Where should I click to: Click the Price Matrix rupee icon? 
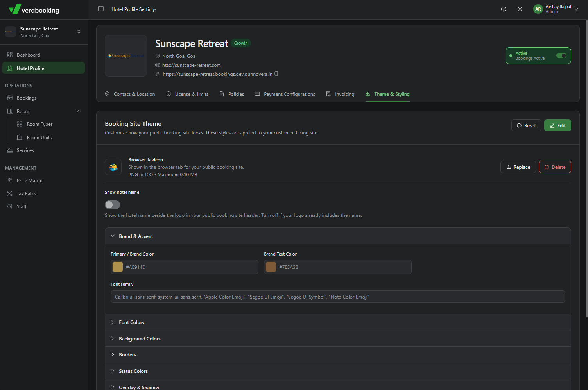[10, 180]
